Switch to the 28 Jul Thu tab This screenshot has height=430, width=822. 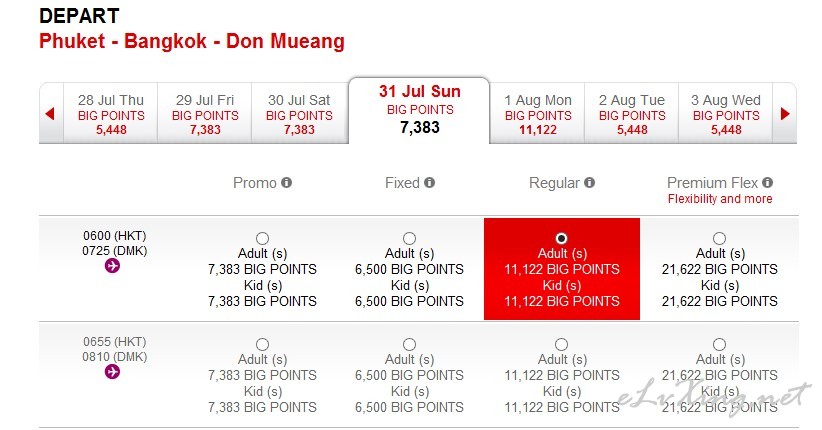(111, 114)
